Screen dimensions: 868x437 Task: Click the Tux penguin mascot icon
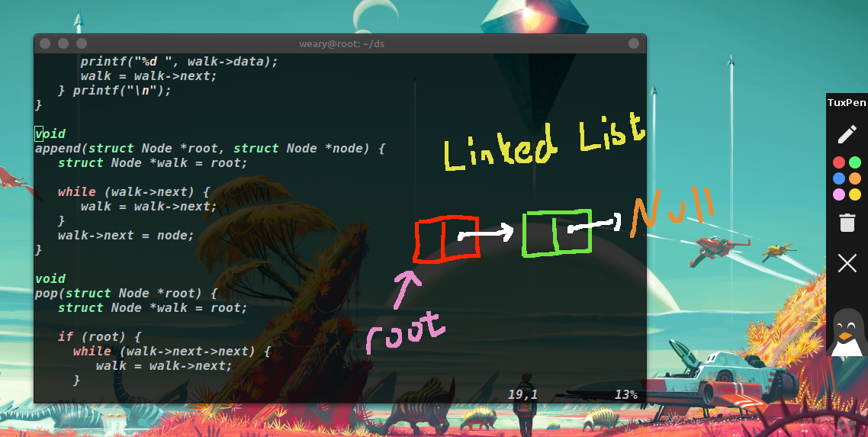(x=847, y=332)
